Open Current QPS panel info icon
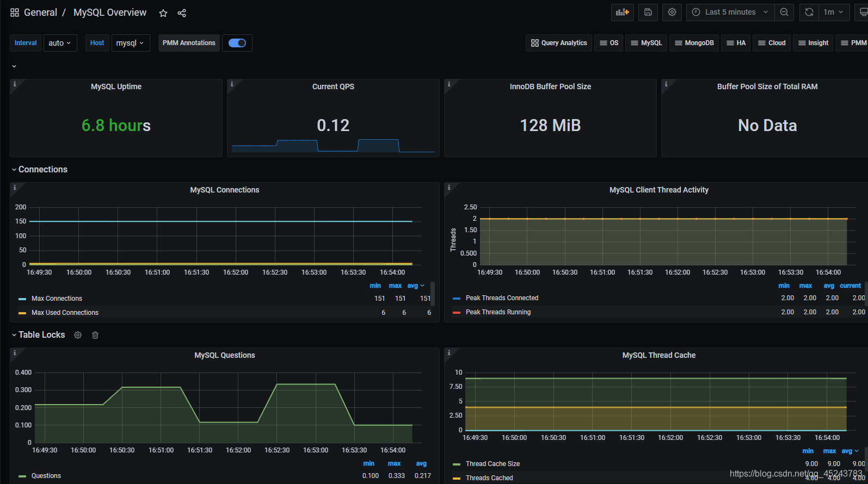This screenshot has width=868, height=484. [x=232, y=84]
